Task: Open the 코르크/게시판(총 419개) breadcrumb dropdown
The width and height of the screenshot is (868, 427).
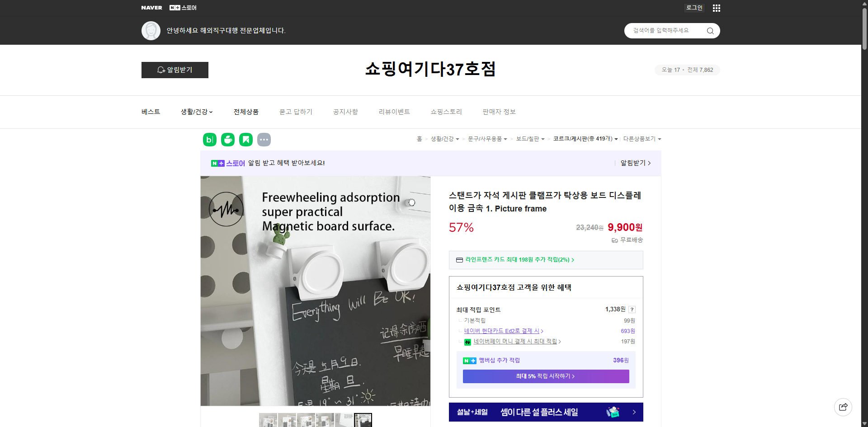Action: pyautogui.click(x=585, y=139)
